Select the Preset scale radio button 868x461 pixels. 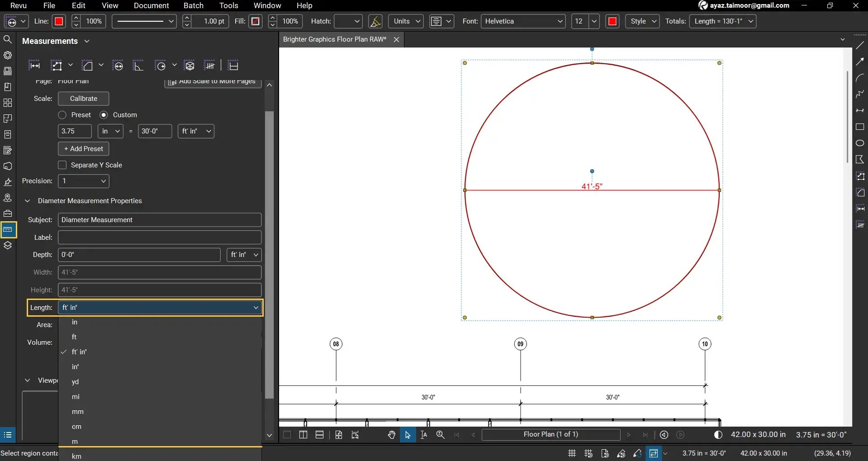pyautogui.click(x=62, y=114)
